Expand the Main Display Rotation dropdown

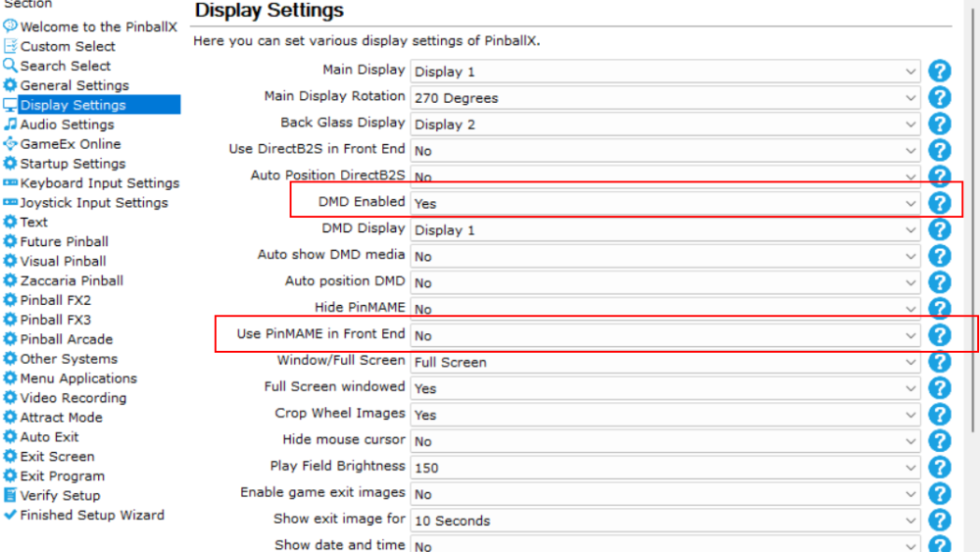(x=665, y=97)
